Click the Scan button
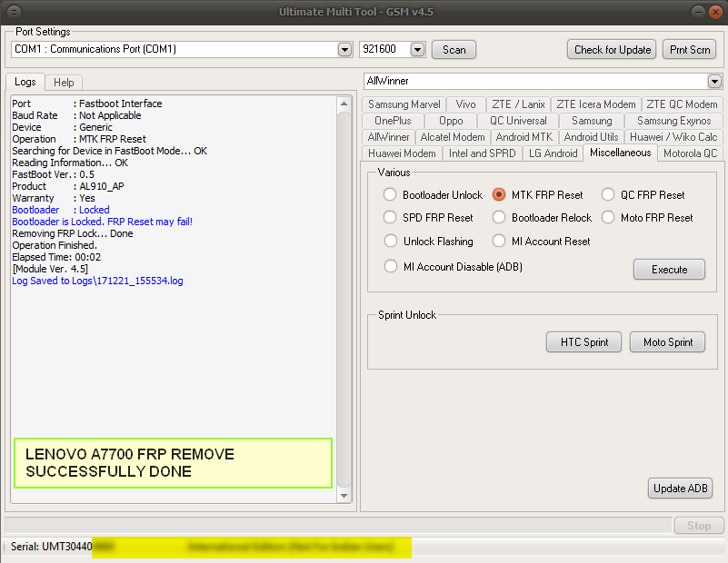The width and height of the screenshot is (728, 563). 454,49
